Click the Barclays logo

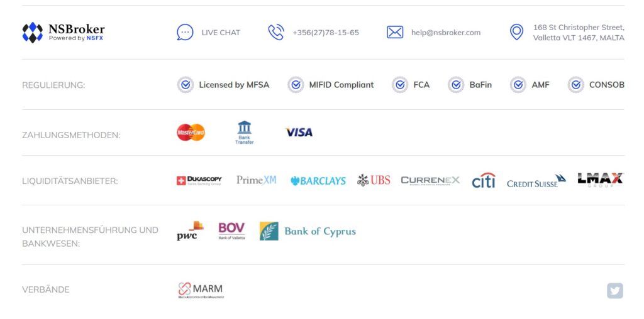[318, 181]
